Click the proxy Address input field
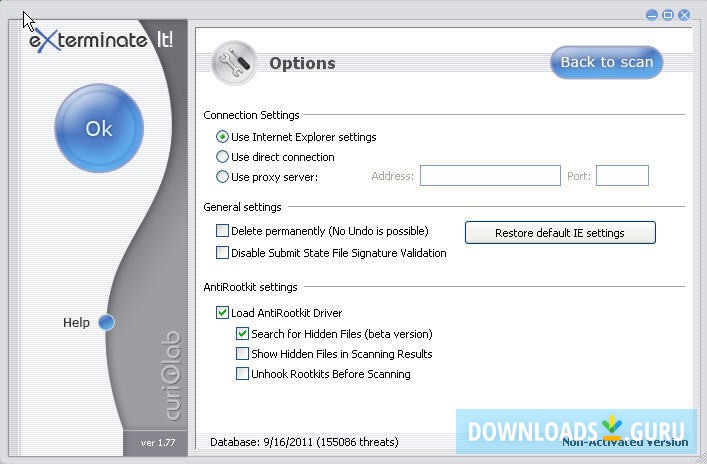Viewport: 707px width, 464px height. click(490, 175)
